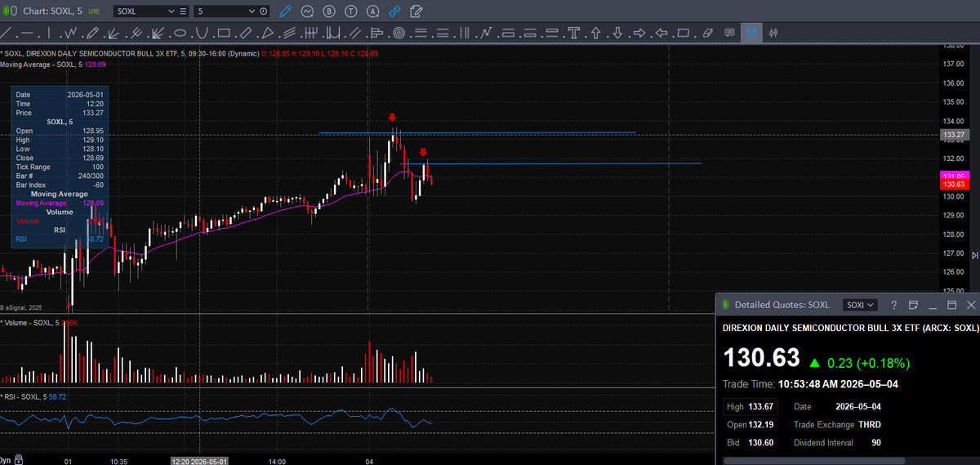
Task: Click the magenta 131.05 moving average price tag
Action: tap(954, 176)
